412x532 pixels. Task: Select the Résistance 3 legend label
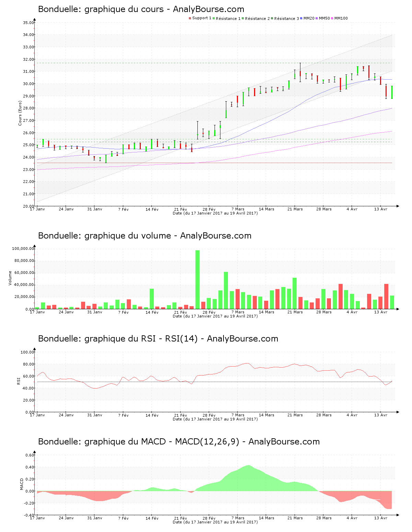click(x=287, y=19)
